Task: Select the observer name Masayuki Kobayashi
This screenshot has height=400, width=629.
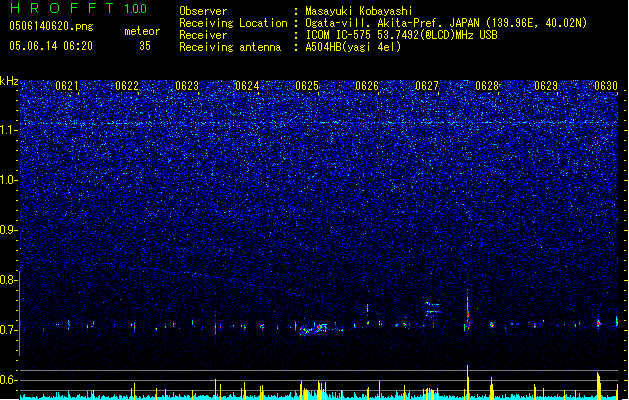Action: [359, 11]
